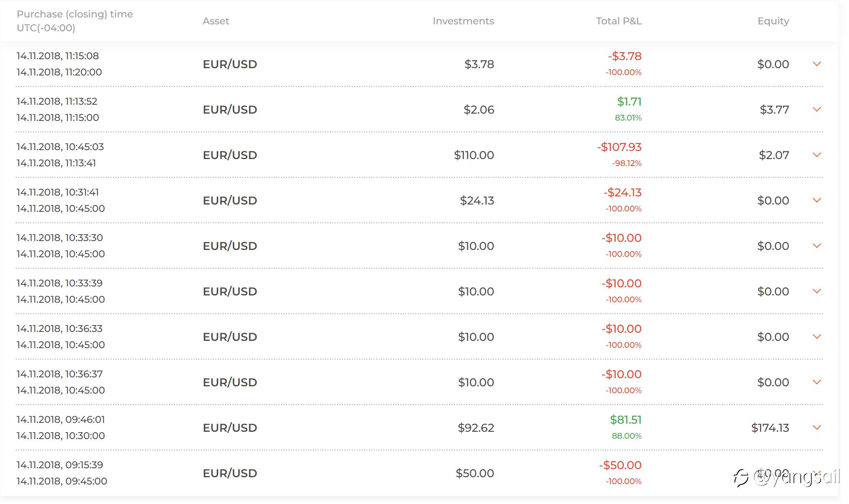Expand the $92.62 investment row chevron
Viewport: 849px width, 504px height.
point(817,428)
